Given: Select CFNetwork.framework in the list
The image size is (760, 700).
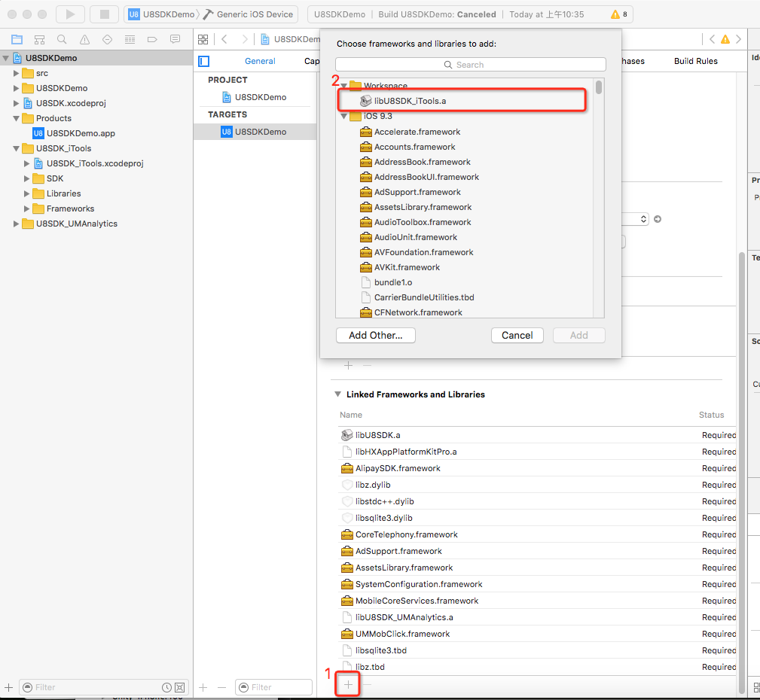Looking at the screenshot, I should coord(464,312).
